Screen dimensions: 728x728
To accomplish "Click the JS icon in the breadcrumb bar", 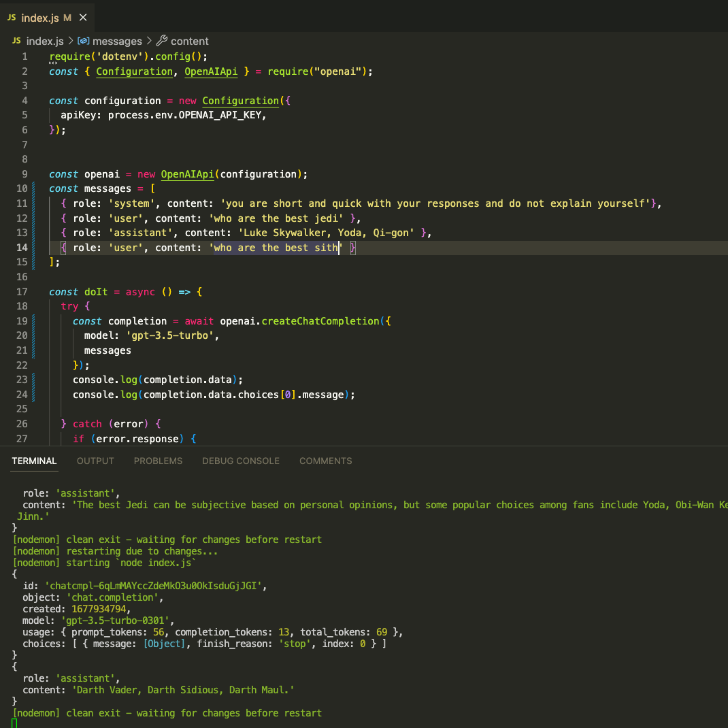I will (16, 41).
